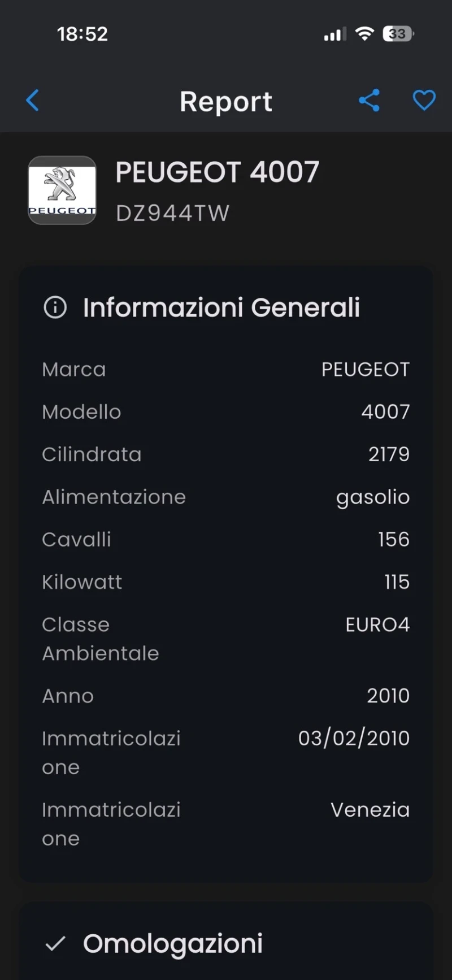
Task: Tap the cellular signal bars
Action: [x=334, y=35]
